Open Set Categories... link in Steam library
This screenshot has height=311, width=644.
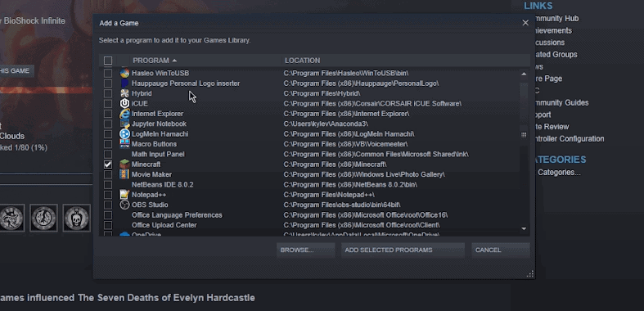coord(559,173)
